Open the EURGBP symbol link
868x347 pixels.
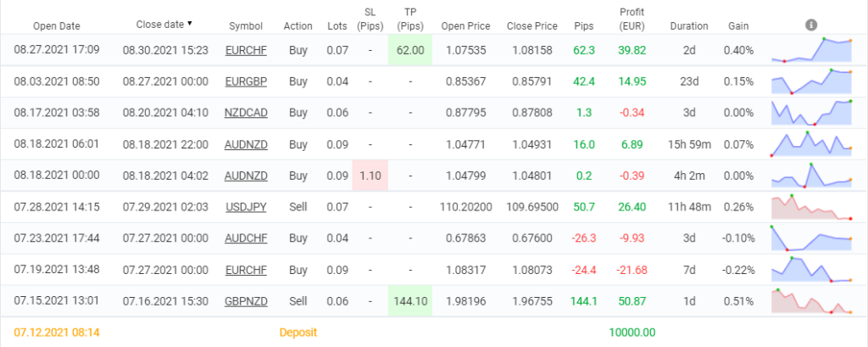[246, 81]
